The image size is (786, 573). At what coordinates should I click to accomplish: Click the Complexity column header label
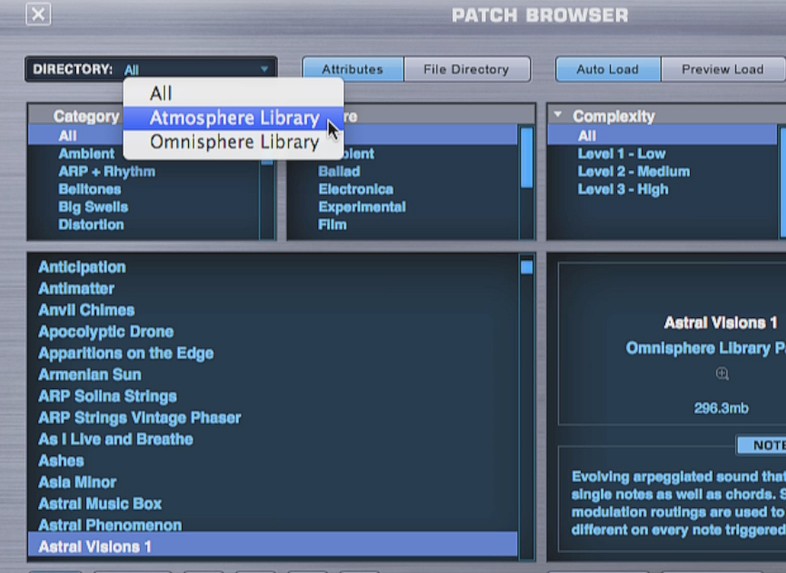614,116
